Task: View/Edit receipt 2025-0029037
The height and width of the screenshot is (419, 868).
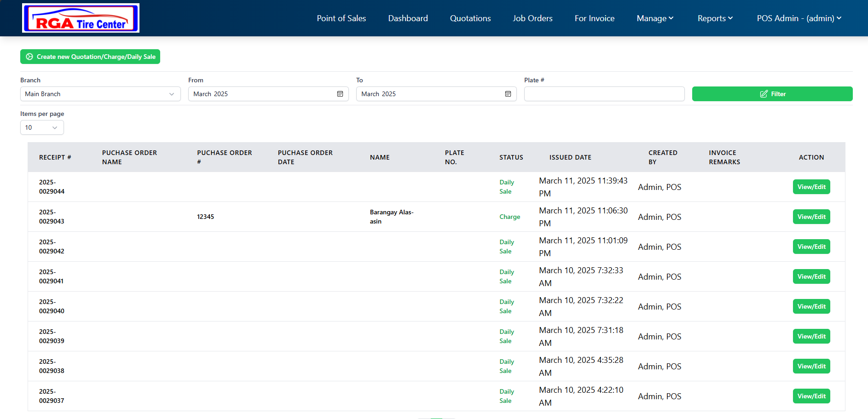Action: [811, 396]
